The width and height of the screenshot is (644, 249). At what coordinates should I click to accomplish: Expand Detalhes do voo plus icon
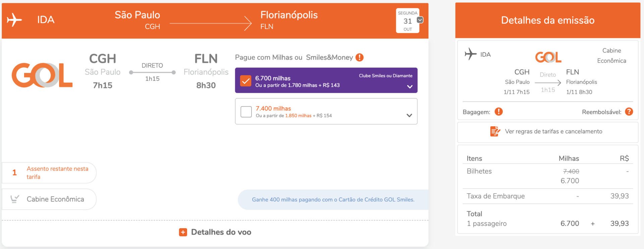[183, 232]
